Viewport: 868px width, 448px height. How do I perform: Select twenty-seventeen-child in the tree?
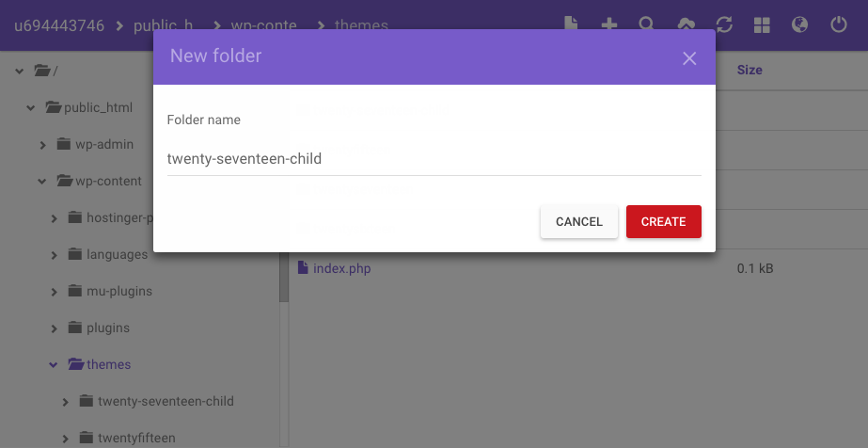[166, 401]
